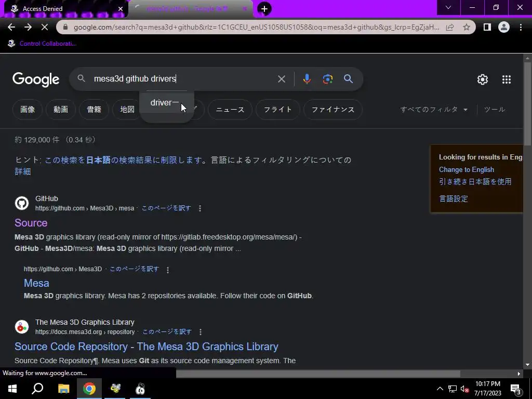
Task: Expand すべてのフィルタ dropdown
Action: tap(434, 110)
